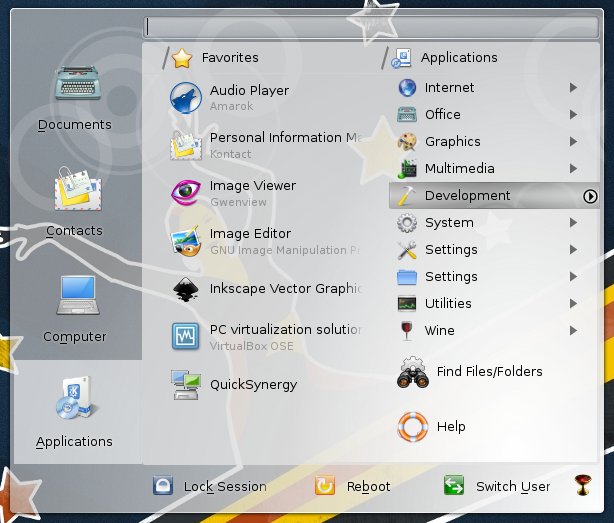614x523 pixels.
Task: Select the Computer laptop icon
Action: click(78, 295)
